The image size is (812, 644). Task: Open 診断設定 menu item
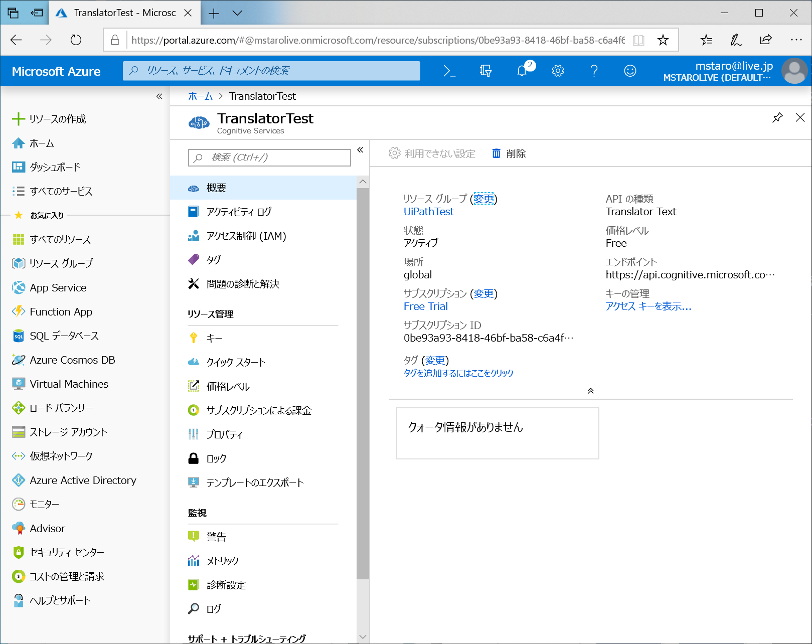pos(263,585)
